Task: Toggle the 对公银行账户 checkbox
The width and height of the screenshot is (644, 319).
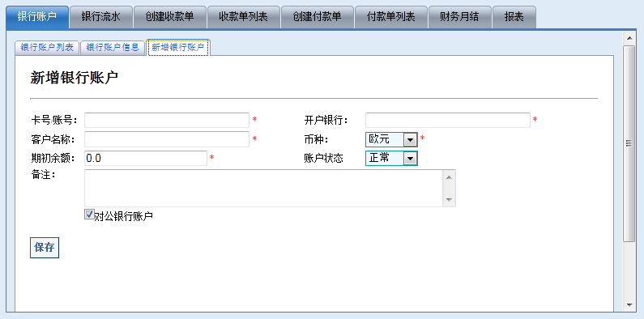Action: coord(89,215)
